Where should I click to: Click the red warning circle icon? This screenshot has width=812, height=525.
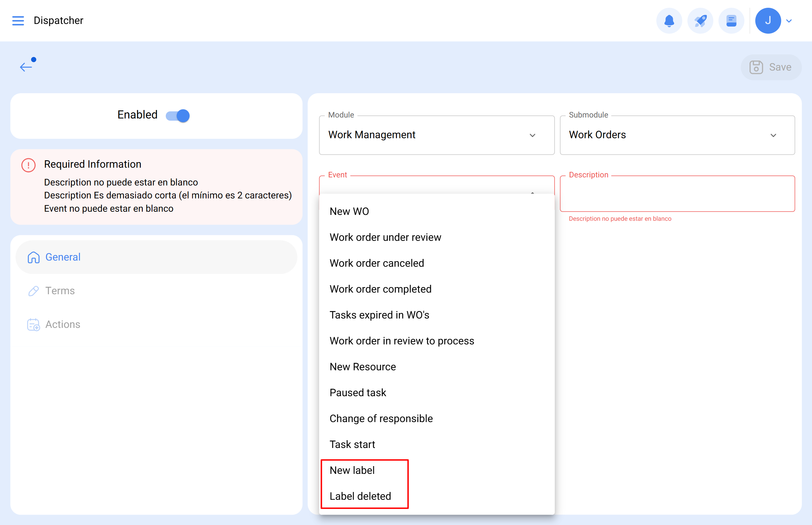point(28,165)
